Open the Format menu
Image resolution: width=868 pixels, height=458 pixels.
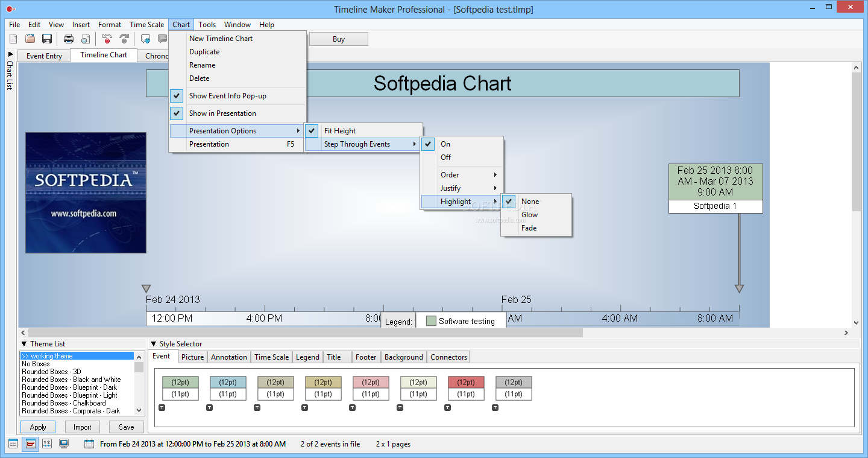(x=110, y=25)
